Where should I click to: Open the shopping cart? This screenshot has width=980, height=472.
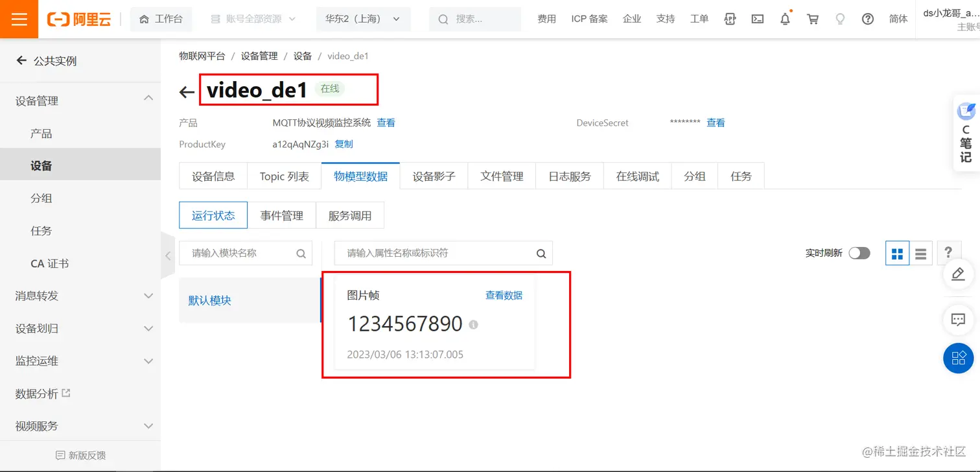click(x=813, y=19)
